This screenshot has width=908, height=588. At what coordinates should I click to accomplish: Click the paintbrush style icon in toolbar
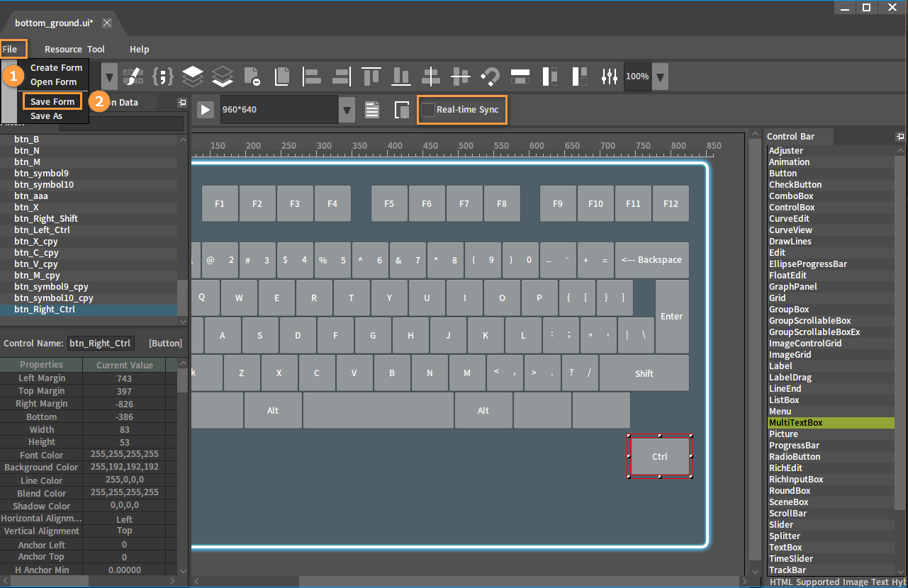pos(133,76)
